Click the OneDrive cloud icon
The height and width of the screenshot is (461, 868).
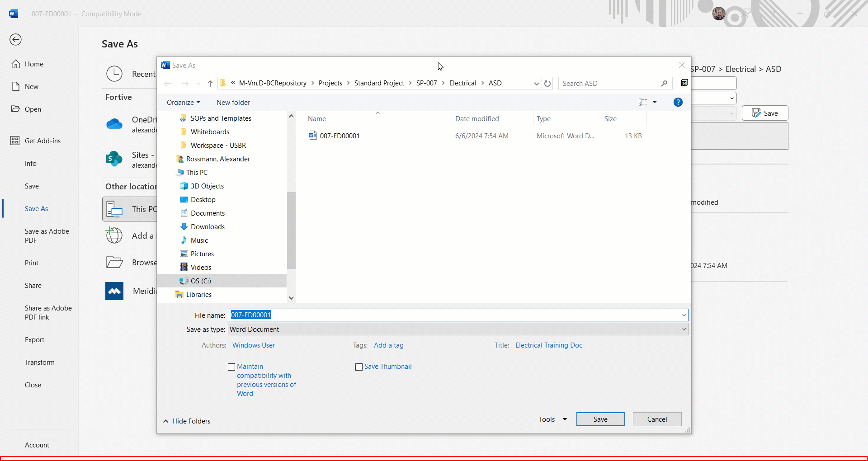114,124
